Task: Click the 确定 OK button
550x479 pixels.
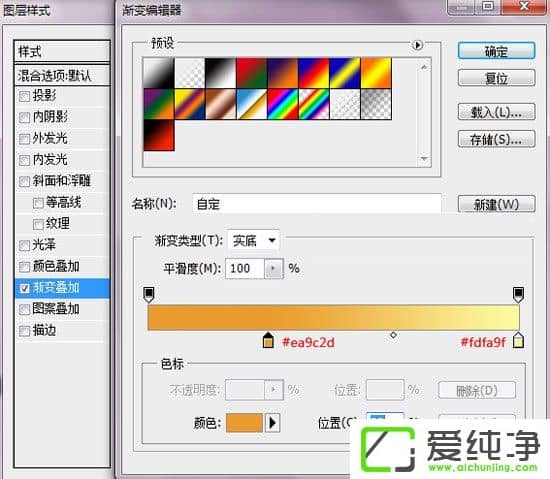Action: tap(496, 51)
